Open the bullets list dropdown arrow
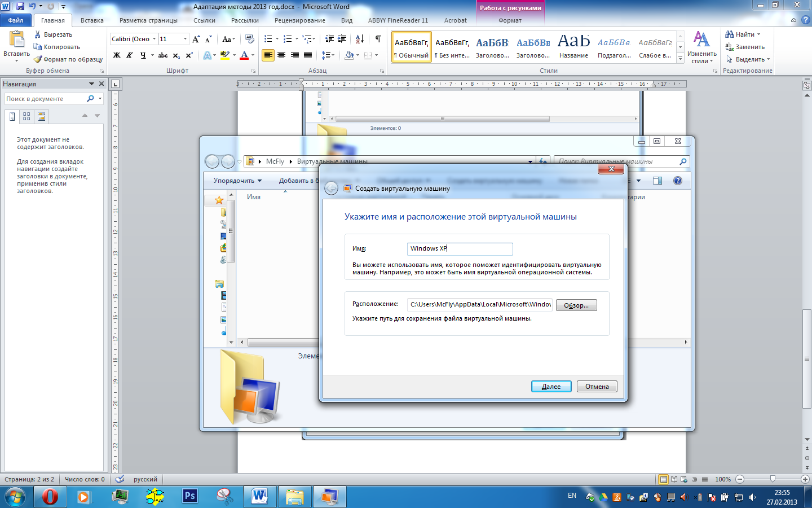812x508 pixels. [x=277, y=39]
